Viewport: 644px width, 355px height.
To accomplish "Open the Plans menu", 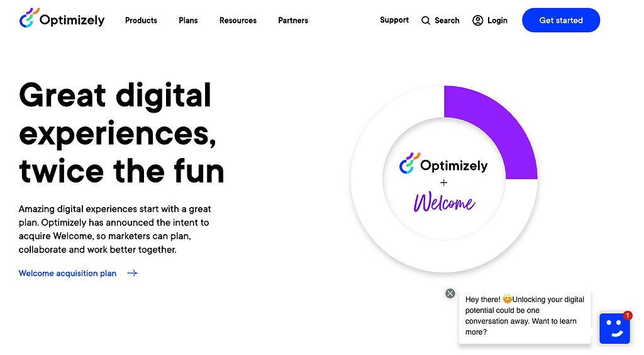I will [188, 21].
